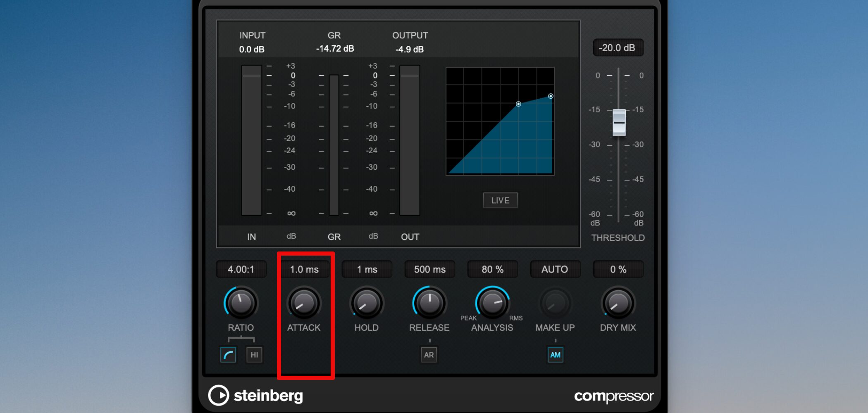Enable the HI ratio button

254,355
